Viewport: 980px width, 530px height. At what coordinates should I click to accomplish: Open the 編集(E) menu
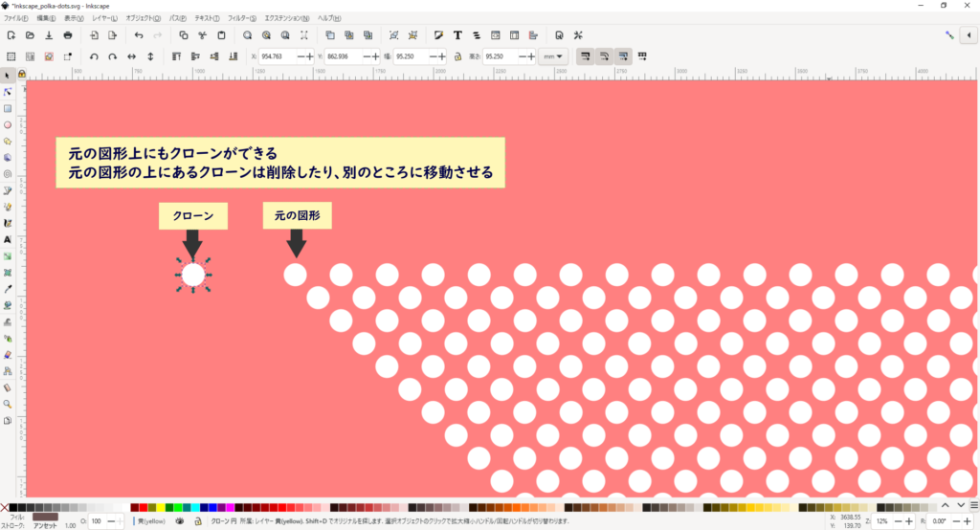point(46,19)
